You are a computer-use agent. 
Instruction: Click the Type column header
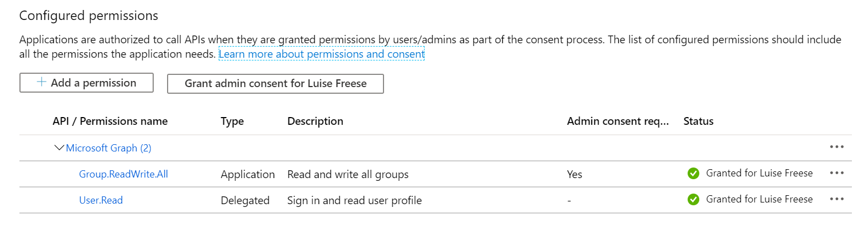click(232, 121)
